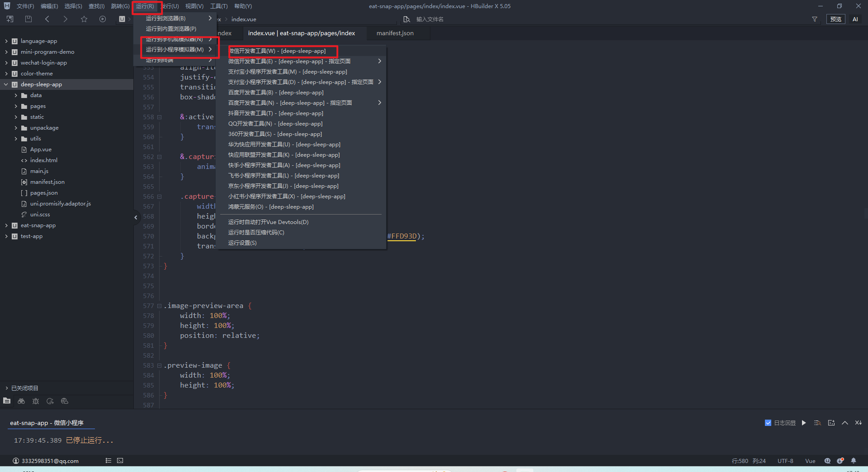Open the project manager panel icon
Viewport: 868px width, 472px height.
pyautogui.click(x=7, y=401)
